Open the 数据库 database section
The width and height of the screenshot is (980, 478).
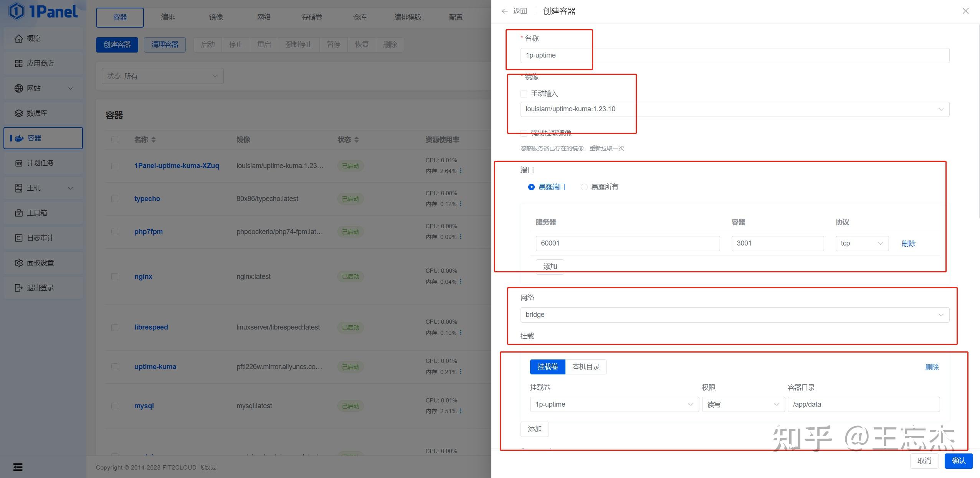click(x=37, y=113)
